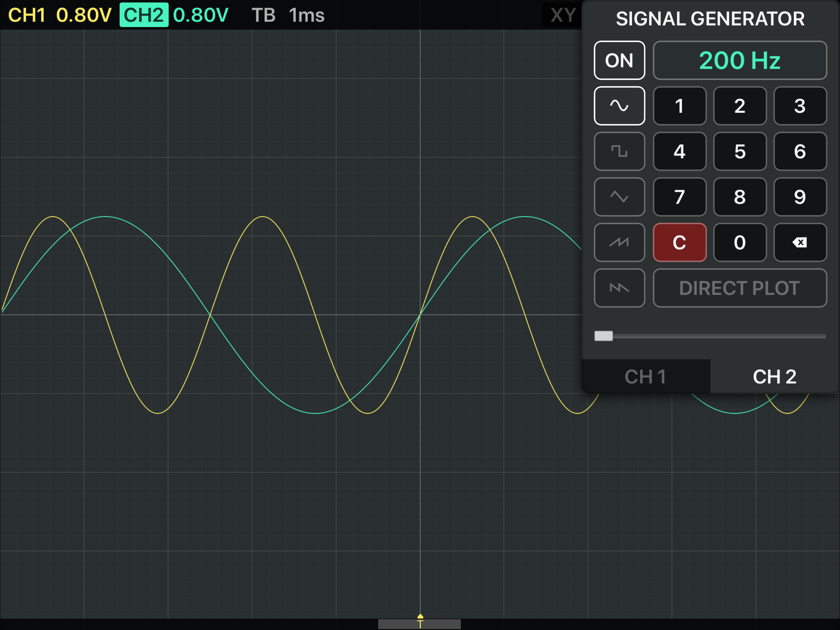Click the 200 Hz frequency field
The width and height of the screenshot is (840, 630).
pyautogui.click(x=739, y=60)
